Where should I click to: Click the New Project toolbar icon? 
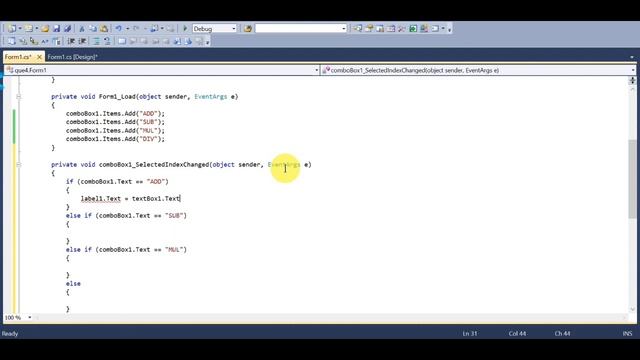(x=11, y=29)
